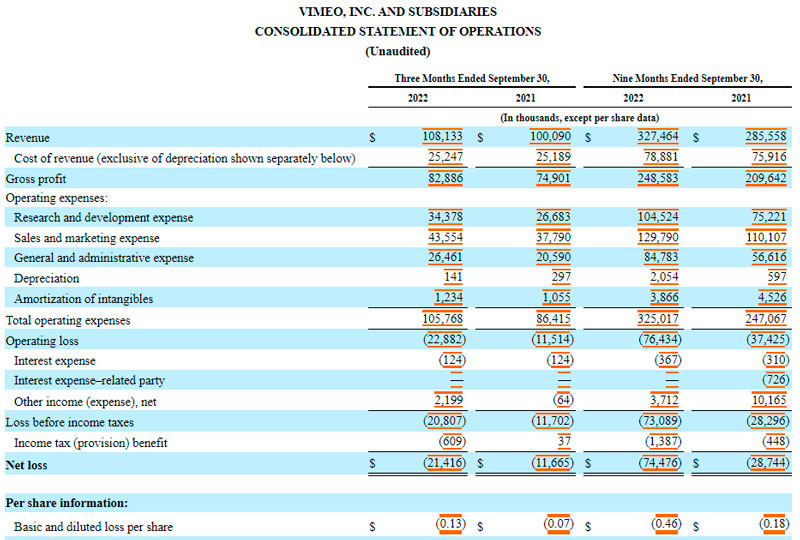Select the Revenue value 100,090
Screen dimensions: 800x540
550,136
